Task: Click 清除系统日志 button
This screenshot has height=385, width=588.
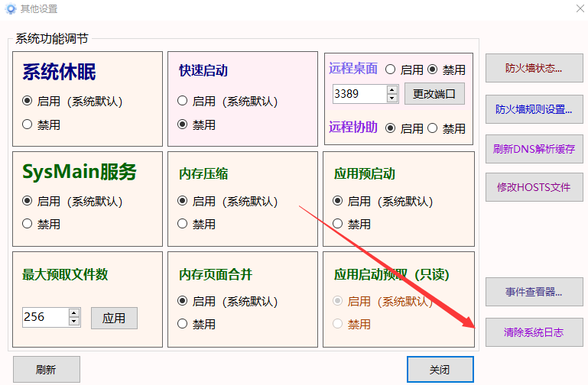Action: point(534,332)
